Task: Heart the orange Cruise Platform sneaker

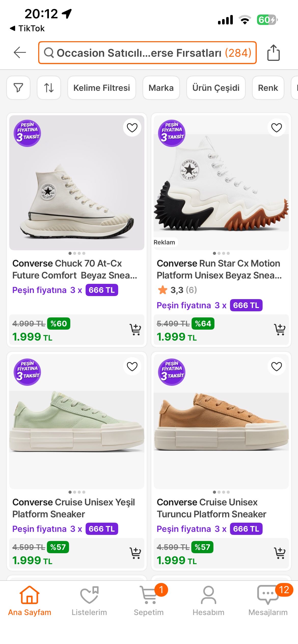Action: 276,367
